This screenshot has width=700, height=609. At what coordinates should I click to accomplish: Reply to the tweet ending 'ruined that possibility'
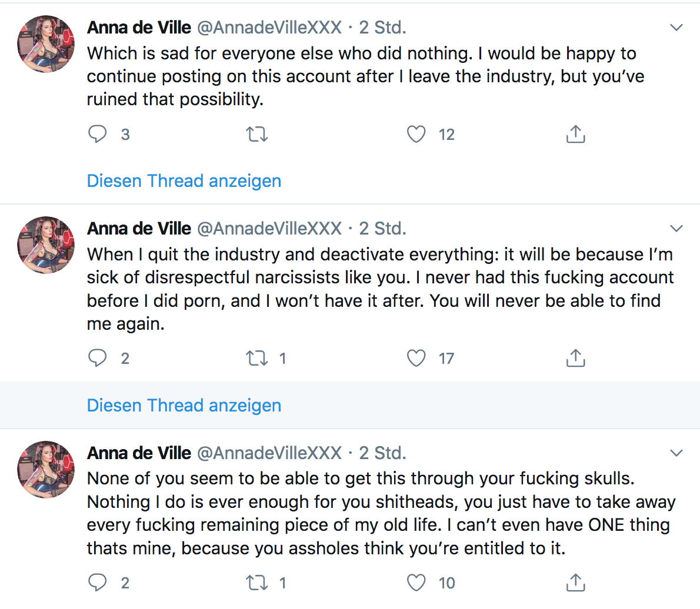pyautogui.click(x=98, y=135)
